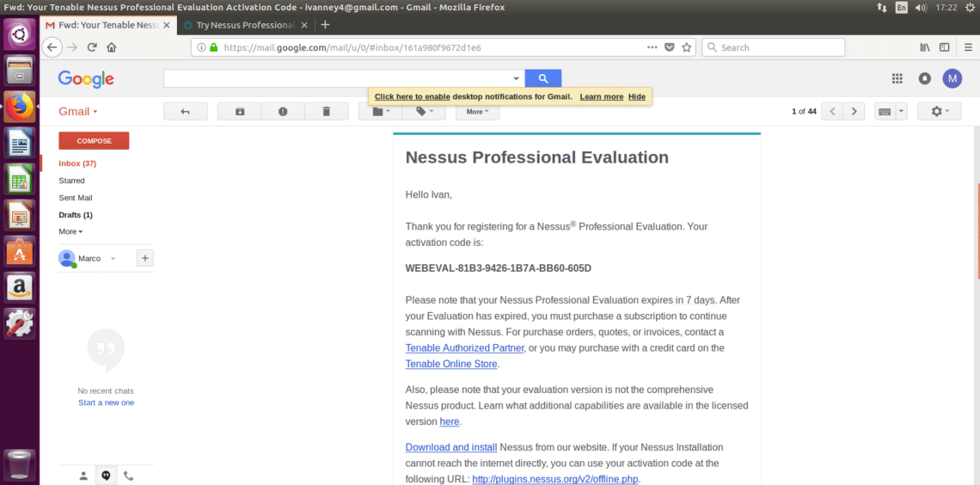Click the Firefox address bar URL

[x=352, y=47]
